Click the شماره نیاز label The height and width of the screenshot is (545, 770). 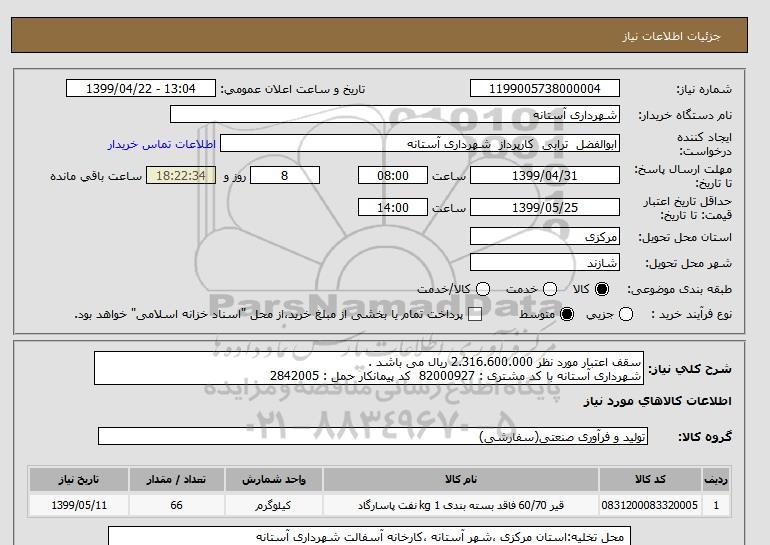pos(704,89)
